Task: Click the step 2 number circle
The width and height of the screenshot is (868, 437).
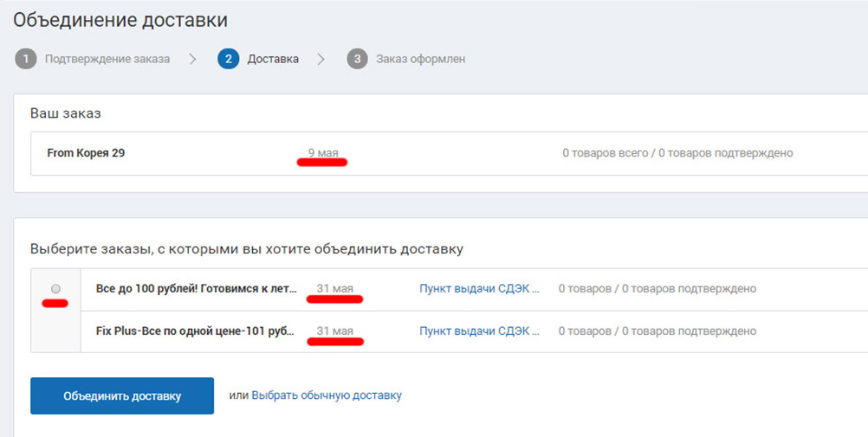Action: [229, 60]
